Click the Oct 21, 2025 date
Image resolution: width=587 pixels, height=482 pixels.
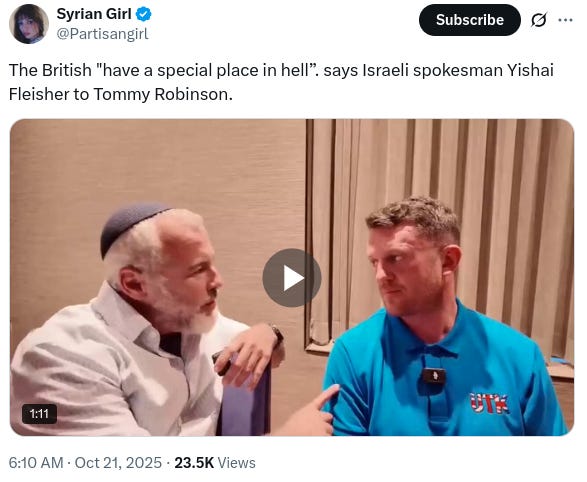[118, 463]
